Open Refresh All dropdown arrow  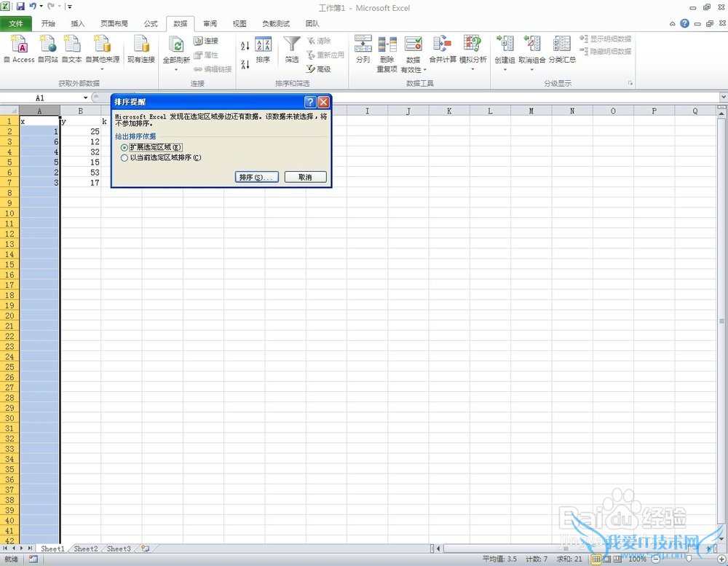(x=176, y=70)
